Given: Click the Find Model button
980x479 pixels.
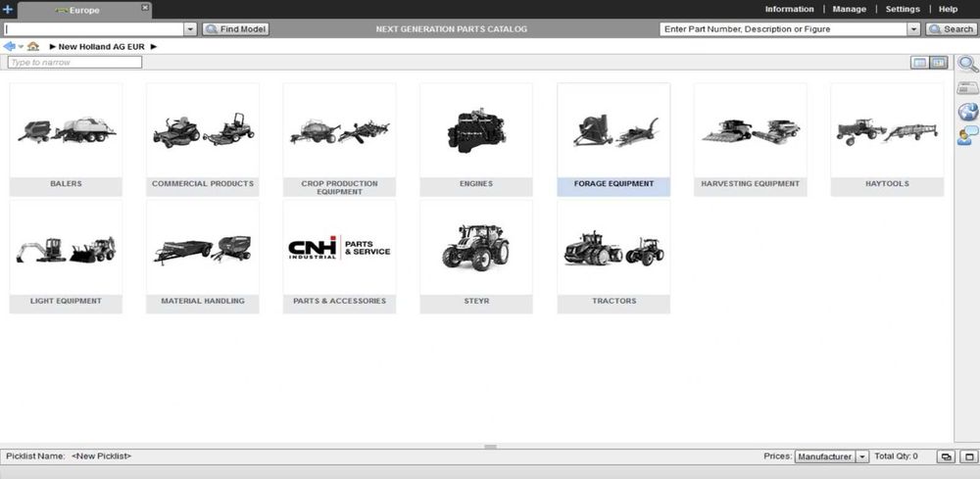Looking at the screenshot, I should click(x=236, y=28).
